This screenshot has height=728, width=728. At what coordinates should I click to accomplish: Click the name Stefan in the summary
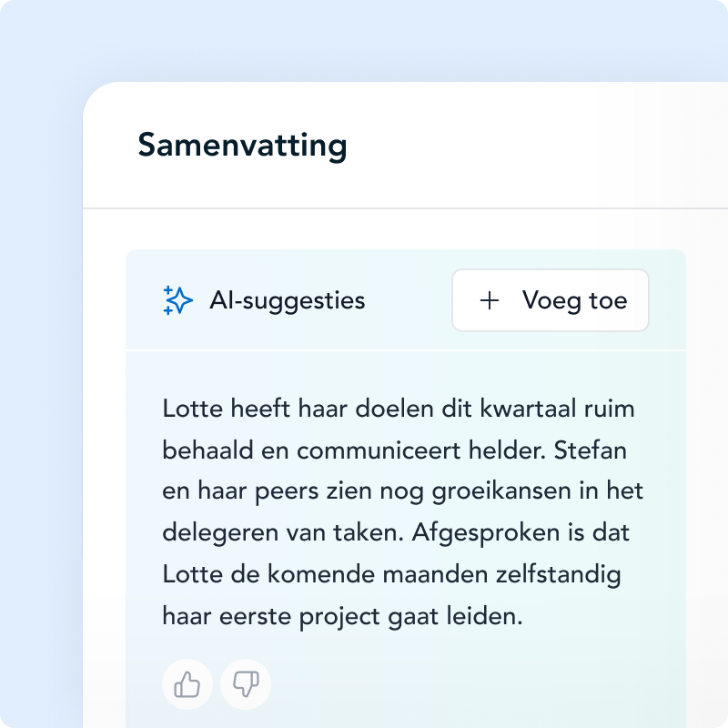[x=590, y=450]
